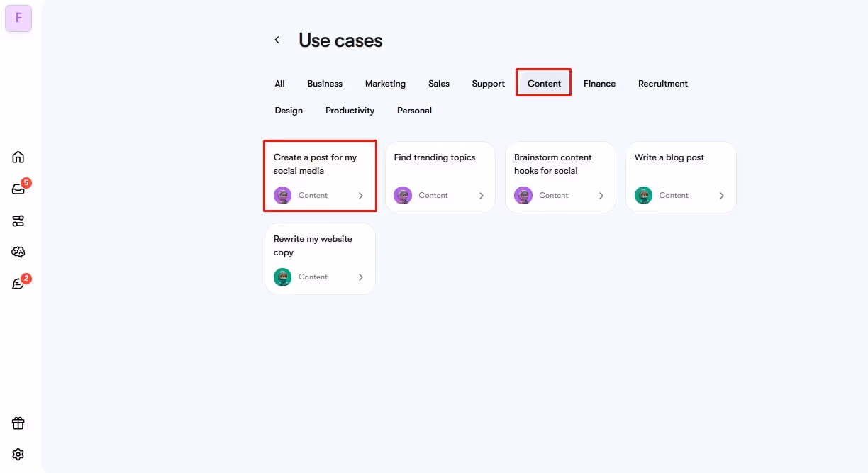Open the feedback chat icon with 2 badge

[x=18, y=283]
